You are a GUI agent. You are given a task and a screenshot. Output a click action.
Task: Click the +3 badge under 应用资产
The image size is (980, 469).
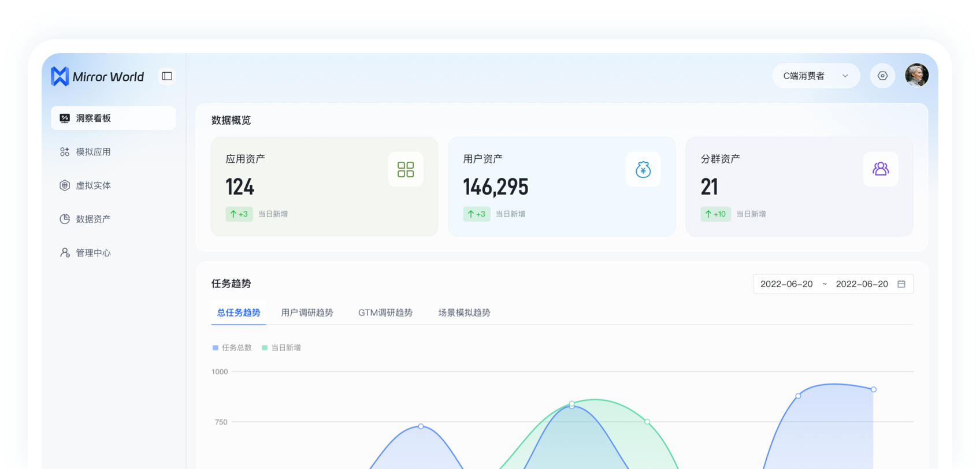[x=239, y=214]
